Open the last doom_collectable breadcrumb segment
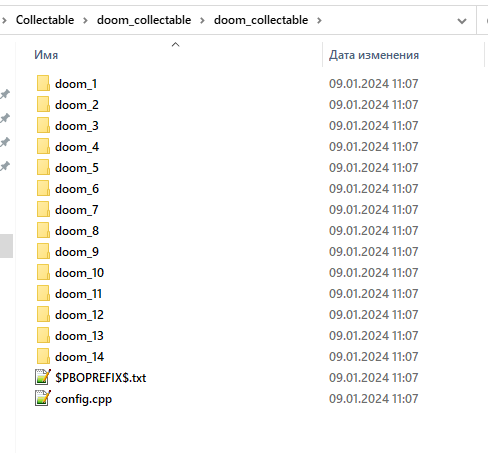 (x=261, y=20)
